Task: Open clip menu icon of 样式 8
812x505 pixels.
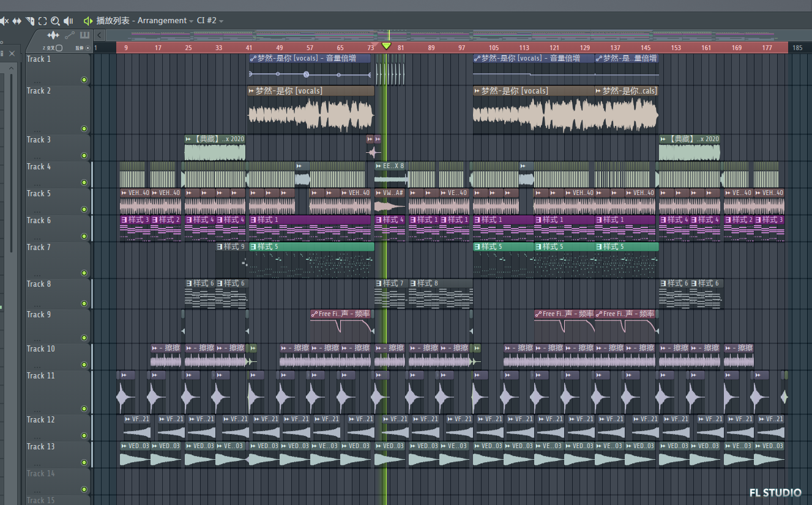Action: (x=413, y=283)
